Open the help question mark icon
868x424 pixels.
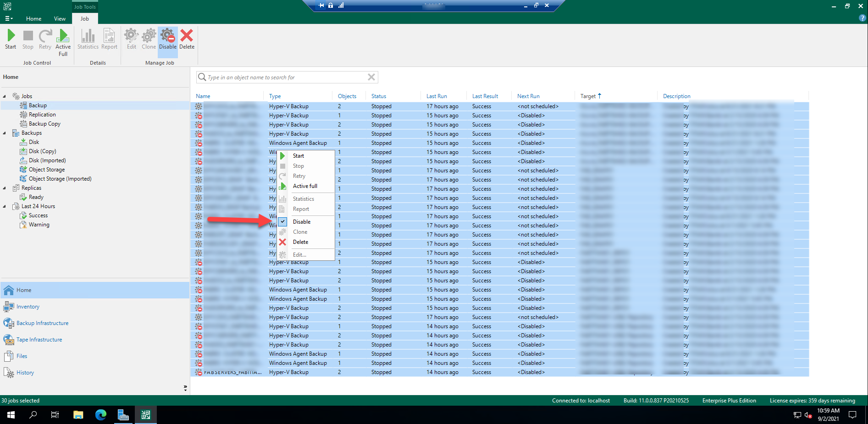point(862,18)
